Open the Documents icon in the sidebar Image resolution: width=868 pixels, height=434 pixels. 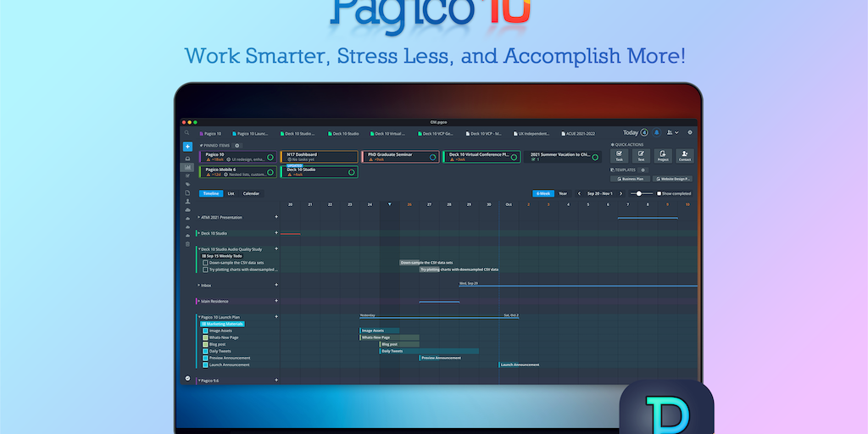click(187, 192)
